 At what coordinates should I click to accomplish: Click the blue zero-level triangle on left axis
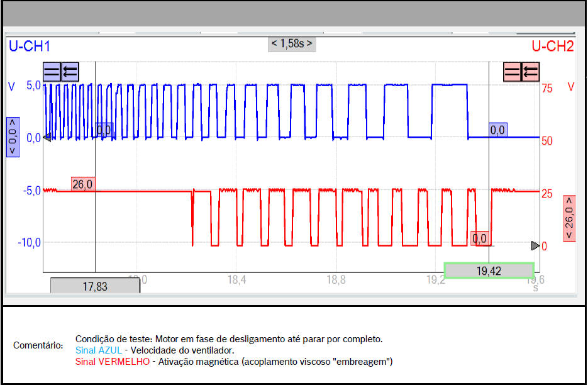(47, 138)
